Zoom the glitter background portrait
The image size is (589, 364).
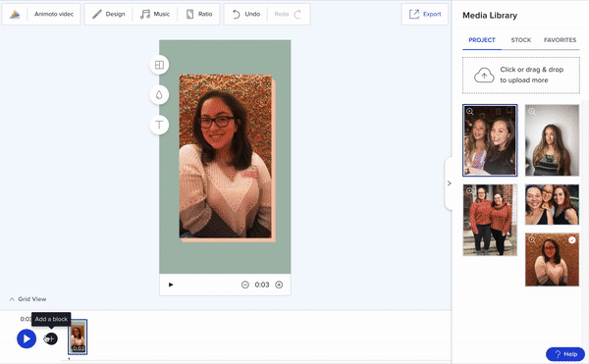coord(531,239)
